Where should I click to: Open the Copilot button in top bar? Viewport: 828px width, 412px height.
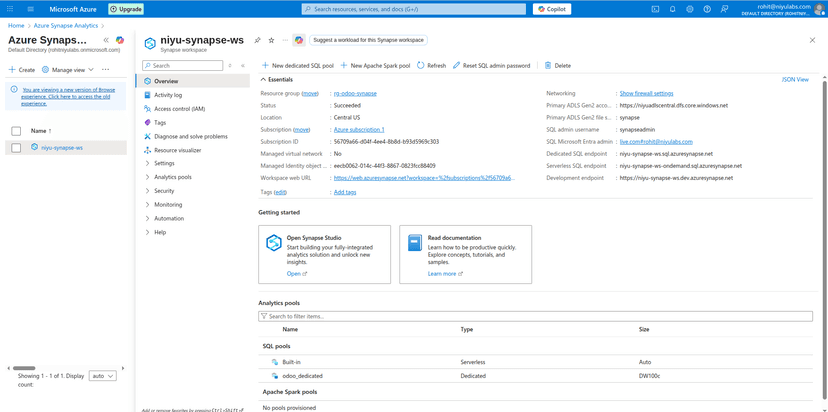(x=552, y=9)
